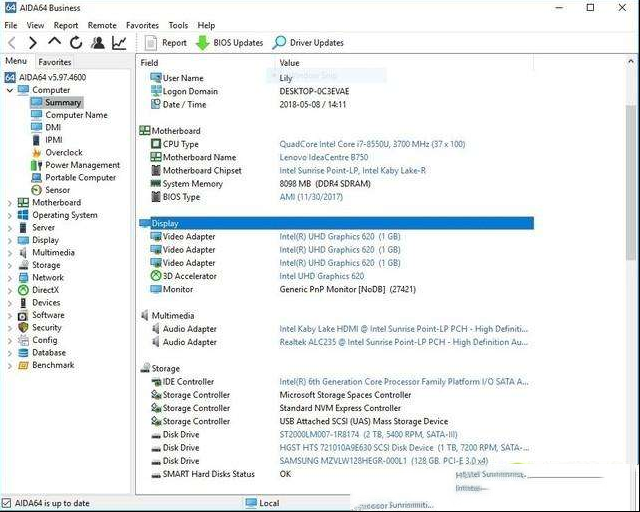Toggle the AIDA64 is up to date checkbox

click(6, 503)
